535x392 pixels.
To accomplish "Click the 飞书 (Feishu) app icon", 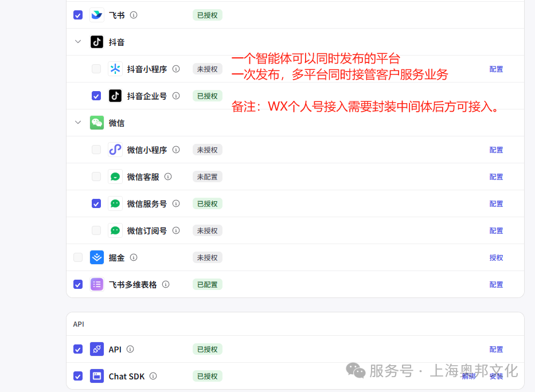I will 96,15.
